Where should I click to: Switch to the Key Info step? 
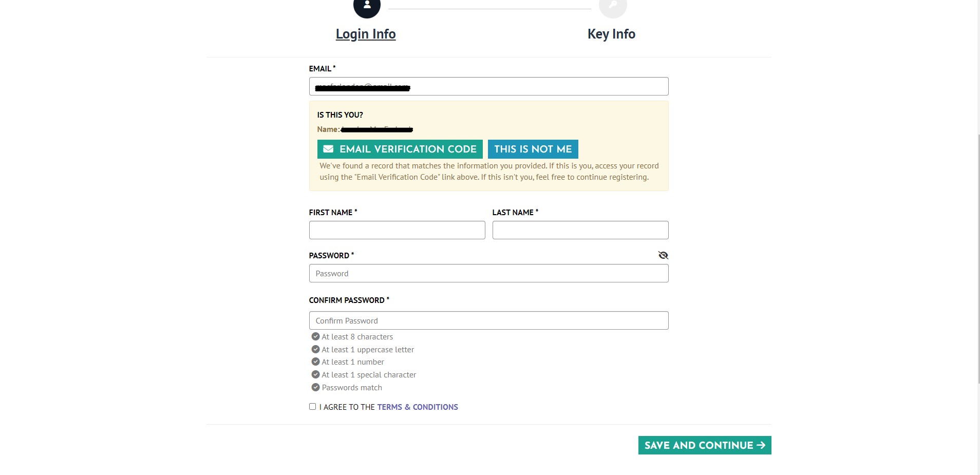point(611,34)
